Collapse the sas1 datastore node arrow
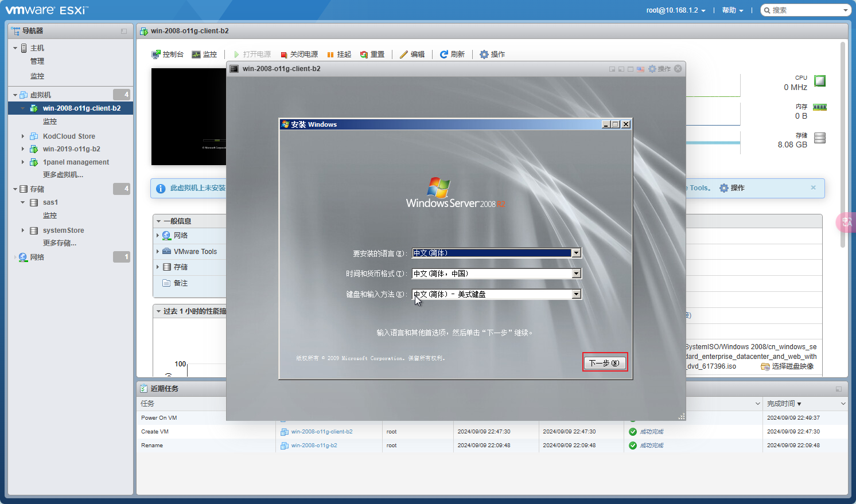Viewport: 856px width, 504px height. pos(23,202)
